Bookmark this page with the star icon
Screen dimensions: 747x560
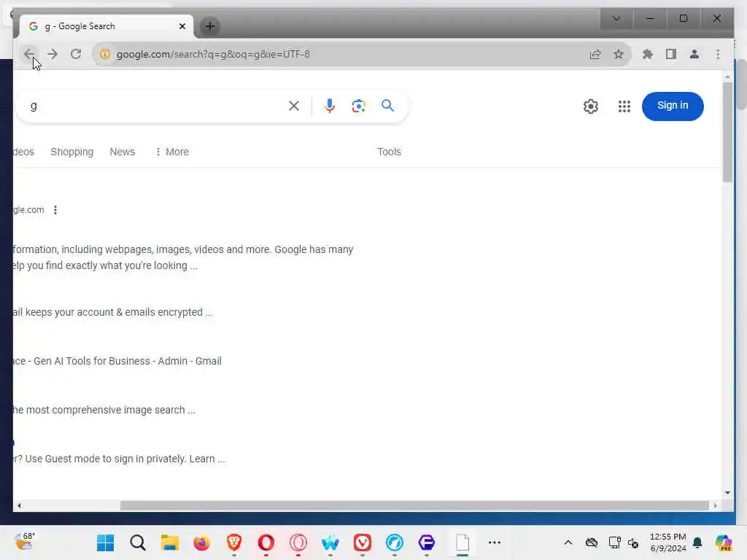(619, 54)
